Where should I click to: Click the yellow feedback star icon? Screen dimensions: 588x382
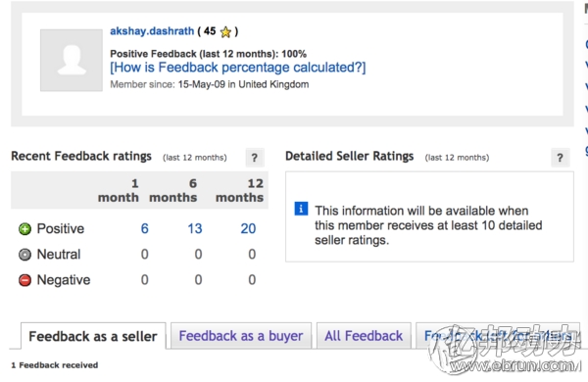(225, 32)
